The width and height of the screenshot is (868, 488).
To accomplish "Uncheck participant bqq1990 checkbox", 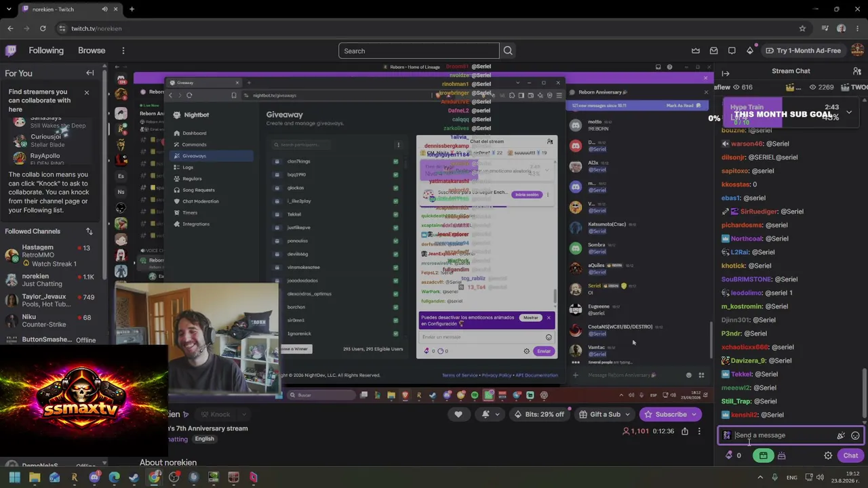I will point(395,175).
